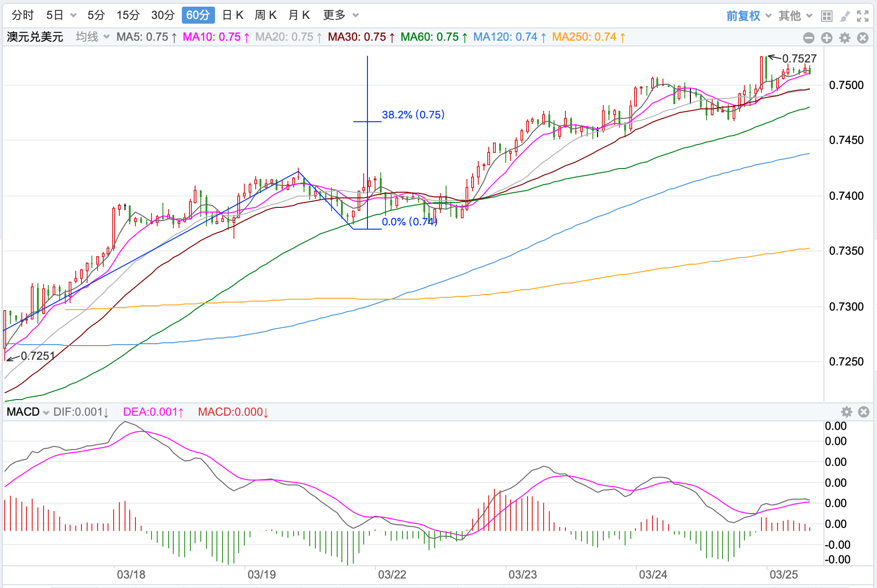This screenshot has width=877, height=588.
Task: Click the 38.2% Fibonacci level label
Action: pos(413,115)
